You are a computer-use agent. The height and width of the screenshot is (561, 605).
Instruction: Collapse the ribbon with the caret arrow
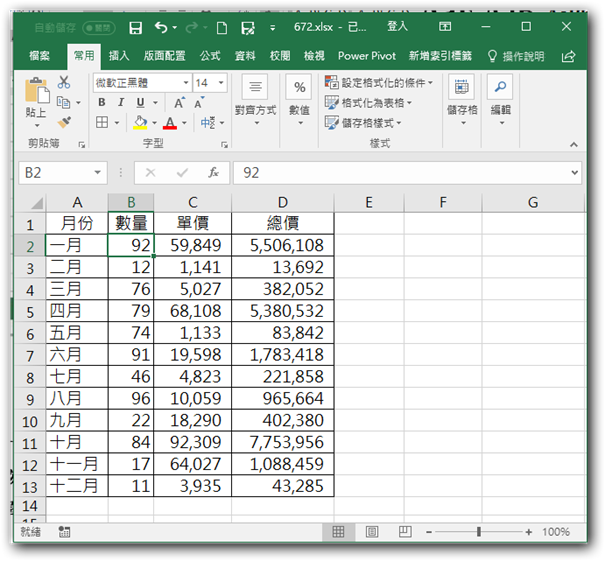574,144
